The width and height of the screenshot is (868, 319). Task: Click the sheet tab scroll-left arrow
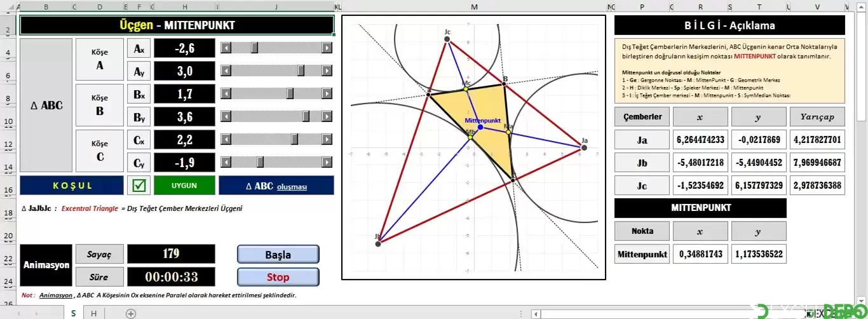click(x=20, y=313)
